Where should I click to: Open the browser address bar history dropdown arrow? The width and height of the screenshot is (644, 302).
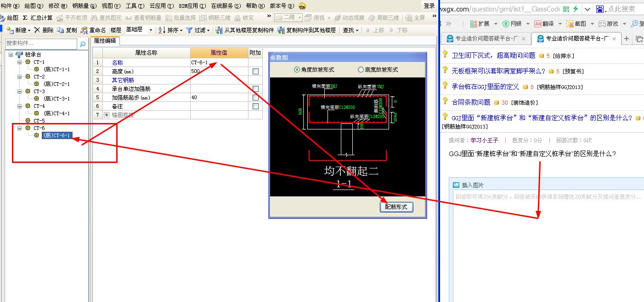pyautogui.click(x=588, y=9)
